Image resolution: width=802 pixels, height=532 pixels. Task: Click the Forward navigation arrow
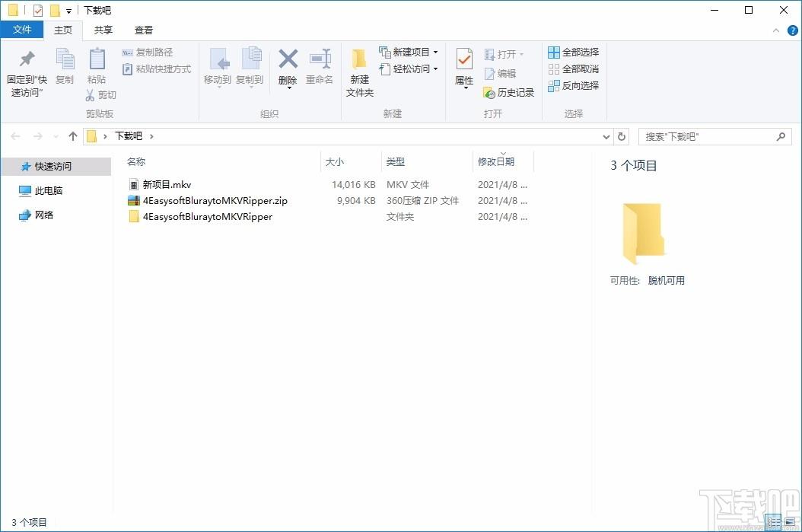pyautogui.click(x=38, y=136)
